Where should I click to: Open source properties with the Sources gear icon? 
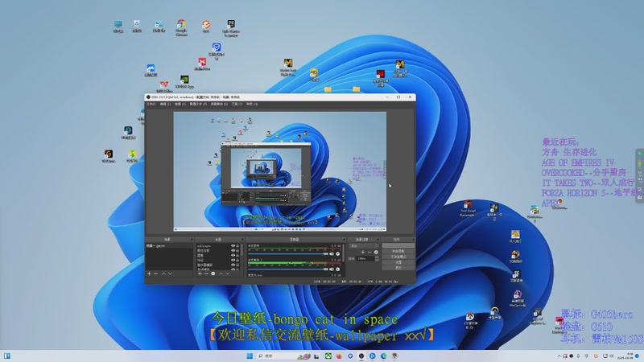click(x=213, y=274)
